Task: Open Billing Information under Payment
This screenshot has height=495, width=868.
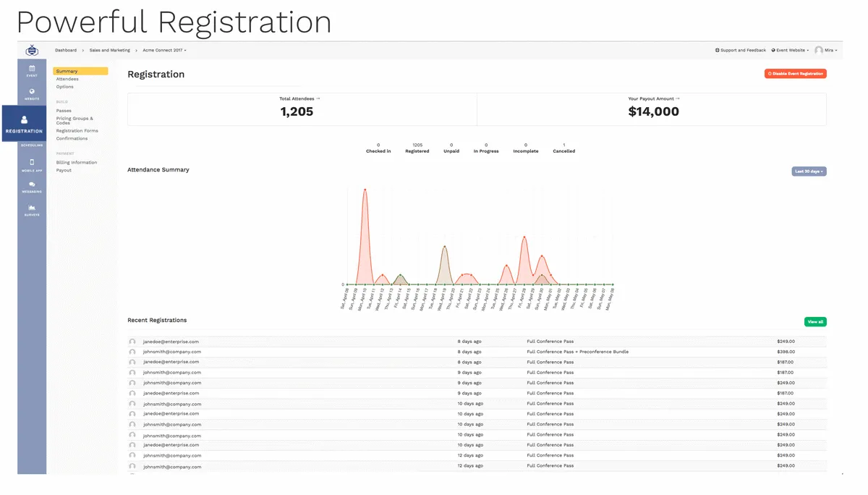Action: [x=76, y=163]
